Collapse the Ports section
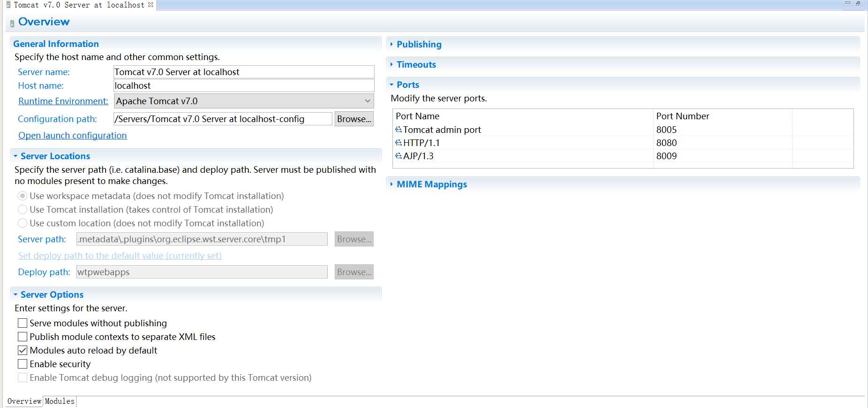868x408 pixels. coord(392,85)
